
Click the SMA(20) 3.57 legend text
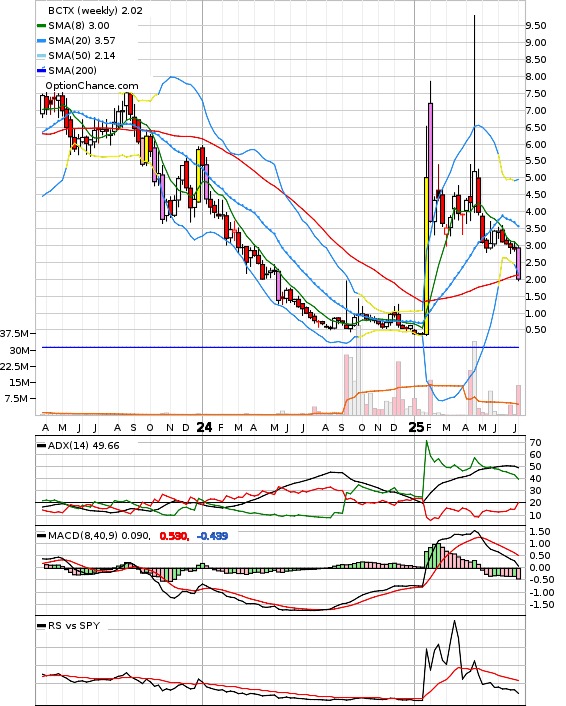pyautogui.click(x=82, y=41)
